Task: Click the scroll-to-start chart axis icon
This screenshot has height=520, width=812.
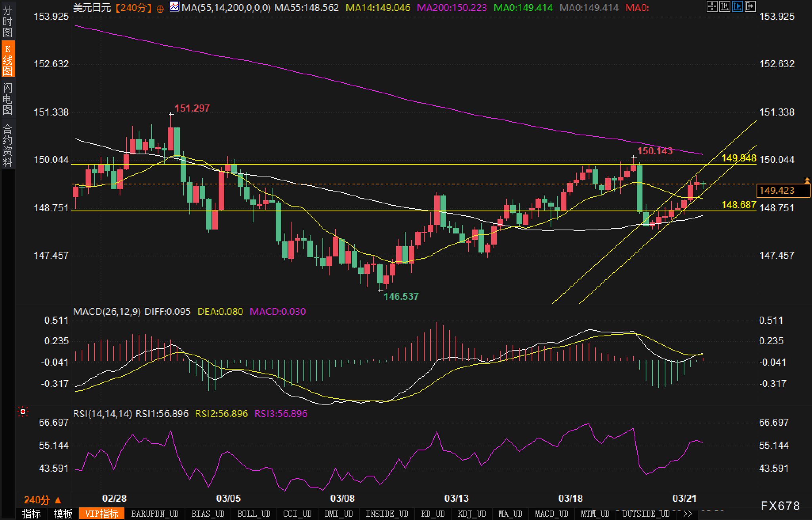Action: [x=724, y=6]
